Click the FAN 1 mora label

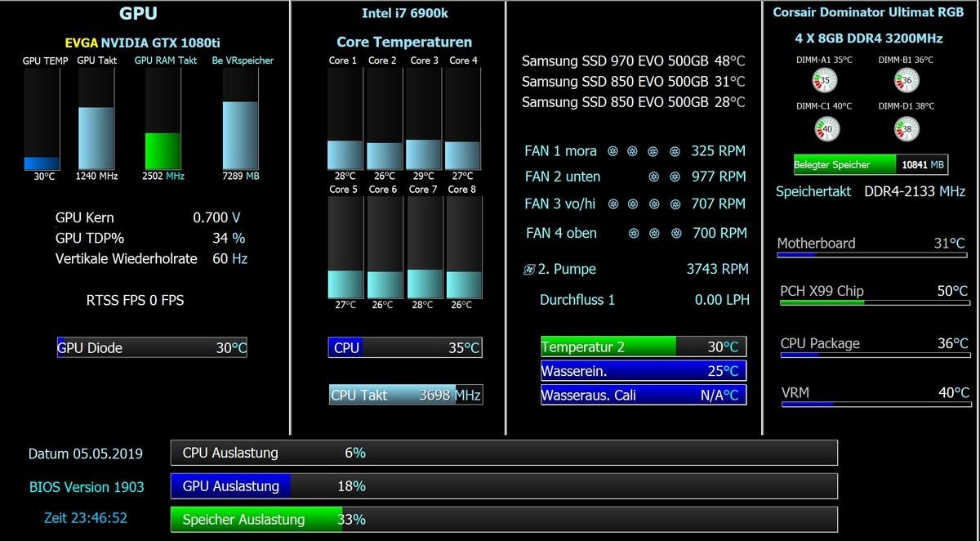tap(561, 151)
